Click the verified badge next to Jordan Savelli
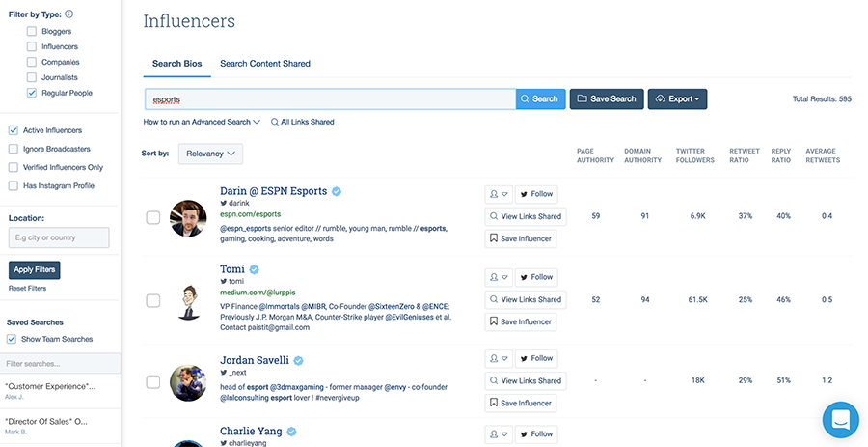 [299, 360]
